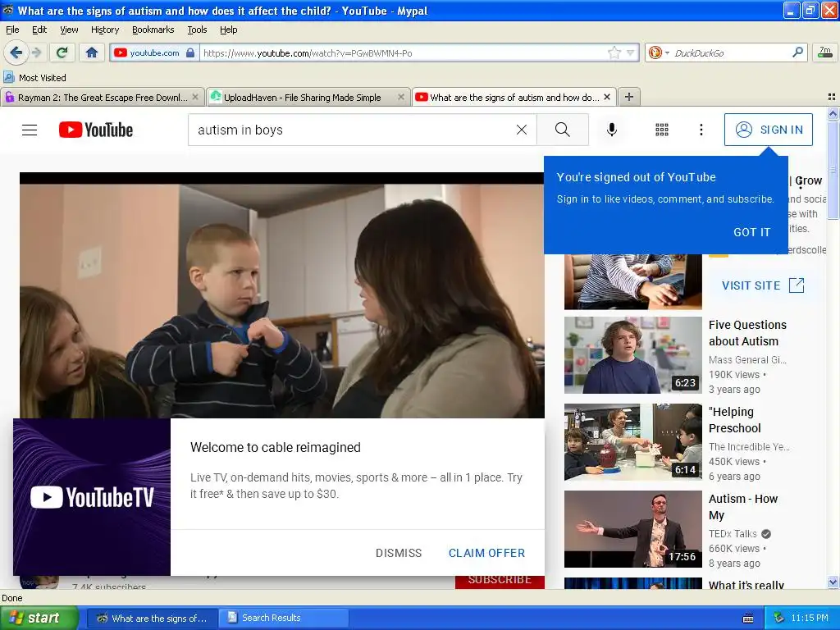Close the YouTube autism video tab
Image resolution: width=840 pixels, height=630 pixels.
click(x=607, y=97)
